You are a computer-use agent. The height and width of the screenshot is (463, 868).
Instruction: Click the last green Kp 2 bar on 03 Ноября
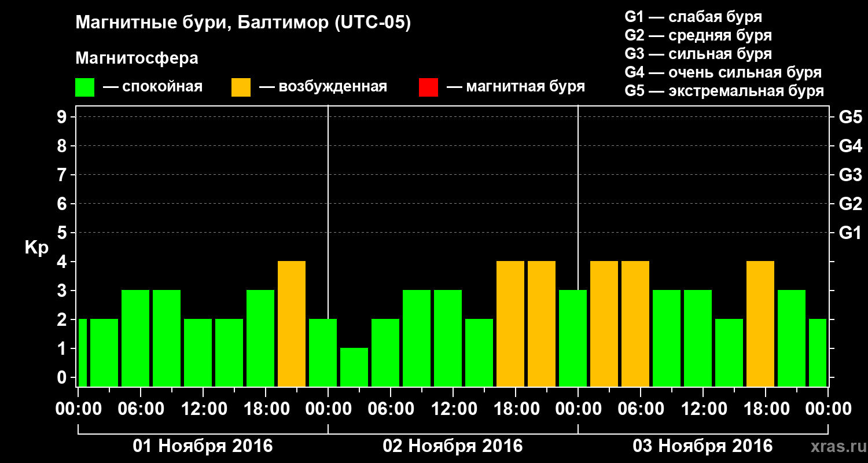pos(818,353)
